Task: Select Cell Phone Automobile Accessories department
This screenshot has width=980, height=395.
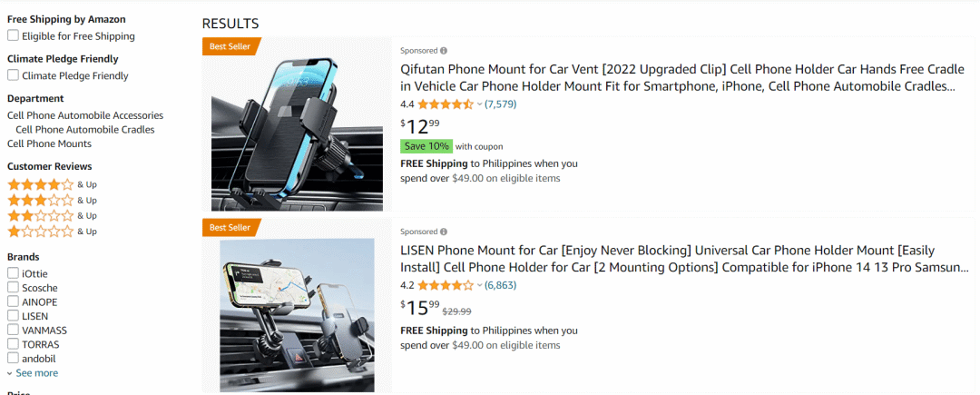Action: [x=85, y=115]
